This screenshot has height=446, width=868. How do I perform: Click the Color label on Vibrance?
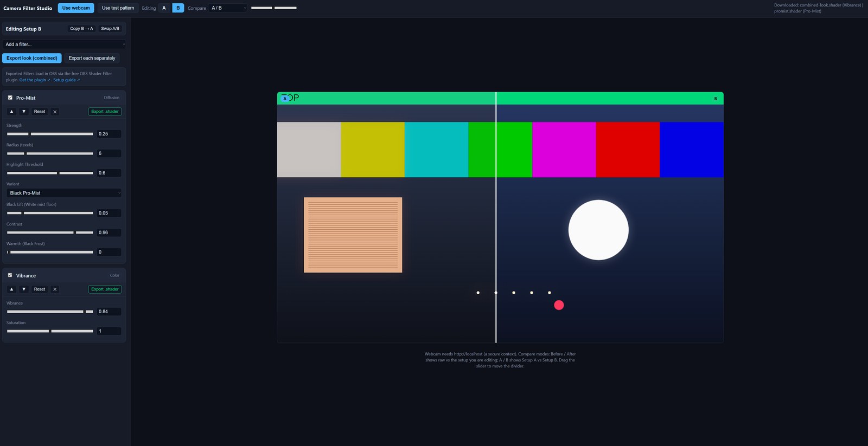click(114, 275)
